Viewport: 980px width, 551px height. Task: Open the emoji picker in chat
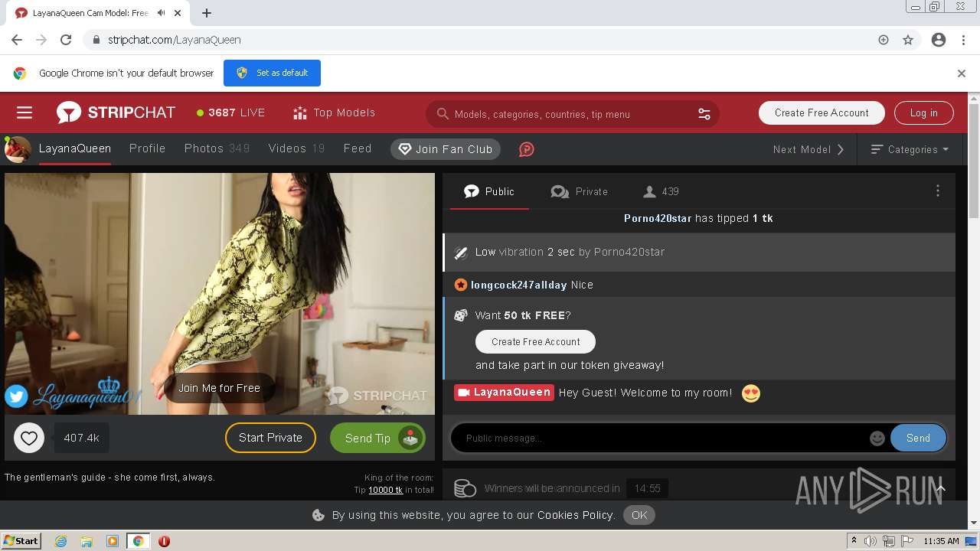[x=877, y=438]
